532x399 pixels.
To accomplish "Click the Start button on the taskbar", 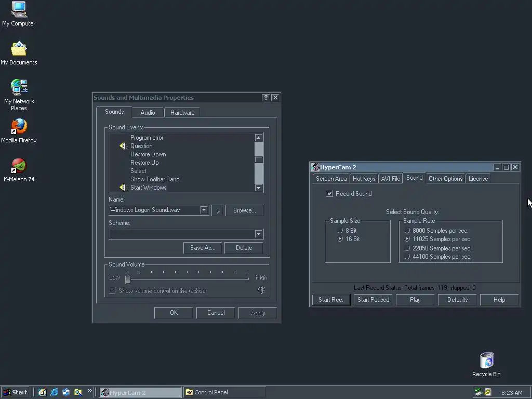I will click(15, 392).
